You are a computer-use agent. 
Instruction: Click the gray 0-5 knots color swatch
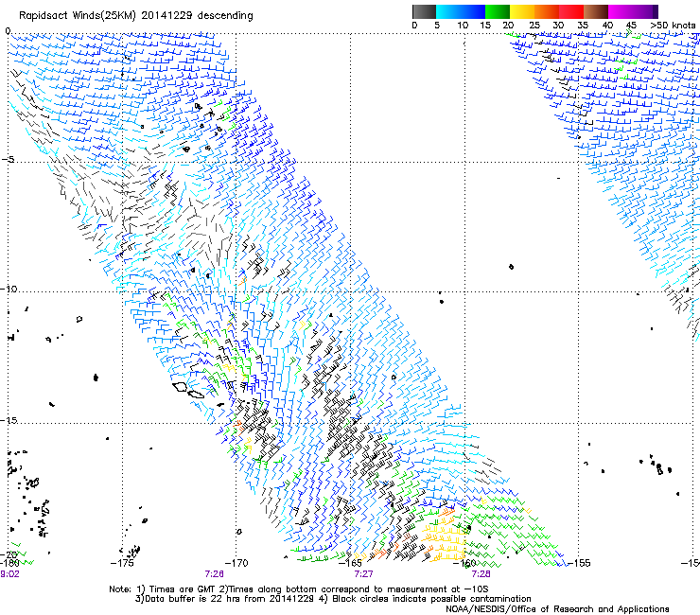point(424,11)
